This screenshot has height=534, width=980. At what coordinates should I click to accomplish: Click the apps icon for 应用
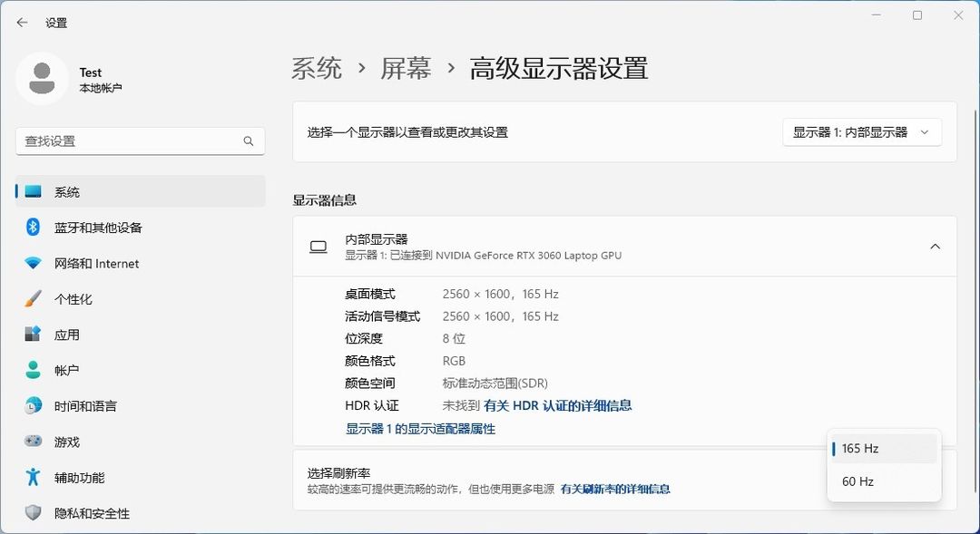pyautogui.click(x=33, y=335)
